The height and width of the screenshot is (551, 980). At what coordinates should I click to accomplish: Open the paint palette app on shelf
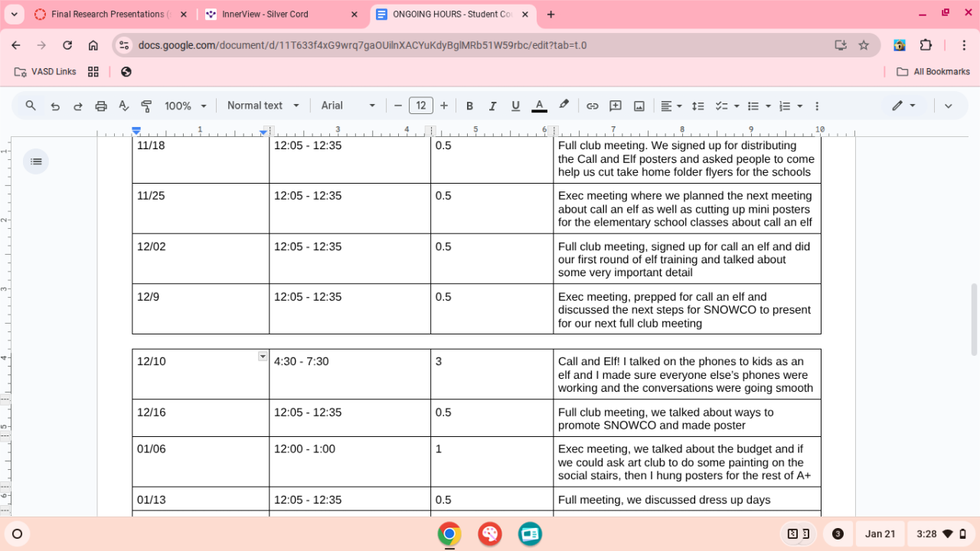[490, 533]
